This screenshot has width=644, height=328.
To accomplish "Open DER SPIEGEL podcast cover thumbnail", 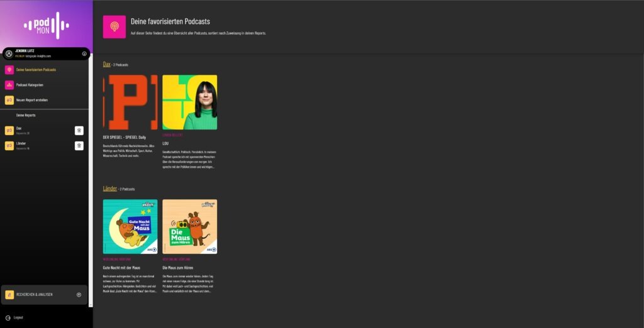I will point(130,102).
